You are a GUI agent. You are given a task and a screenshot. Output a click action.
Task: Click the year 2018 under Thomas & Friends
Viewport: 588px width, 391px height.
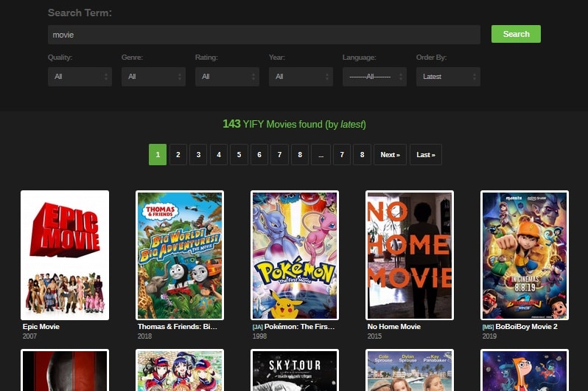tap(144, 336)
